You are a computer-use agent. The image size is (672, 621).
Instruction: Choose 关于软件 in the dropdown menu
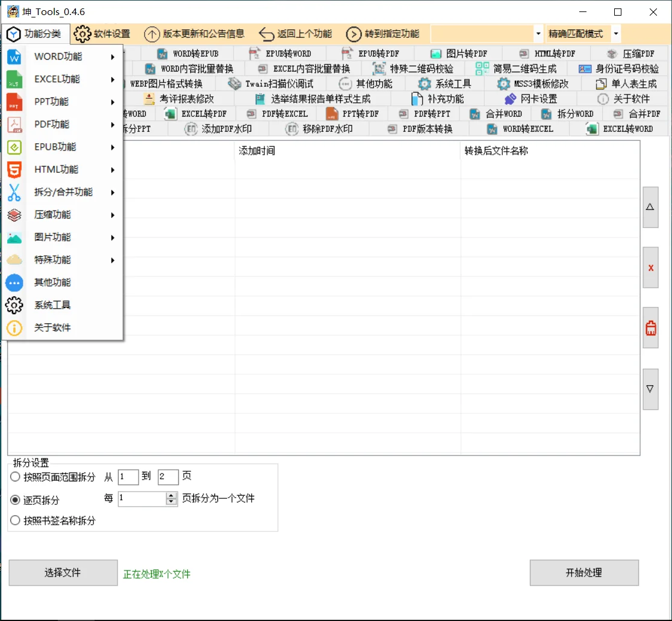click(63, 328)
